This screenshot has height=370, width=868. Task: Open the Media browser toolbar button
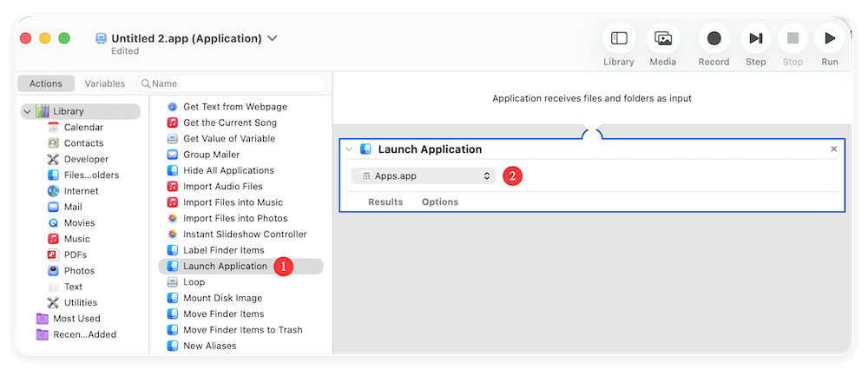[662, 39]
